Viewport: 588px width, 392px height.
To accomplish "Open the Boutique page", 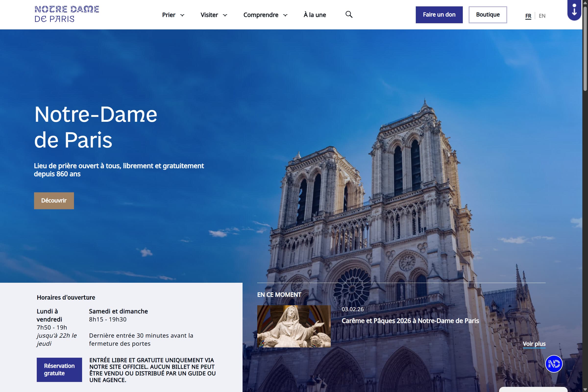I will [x=488, y=14].
